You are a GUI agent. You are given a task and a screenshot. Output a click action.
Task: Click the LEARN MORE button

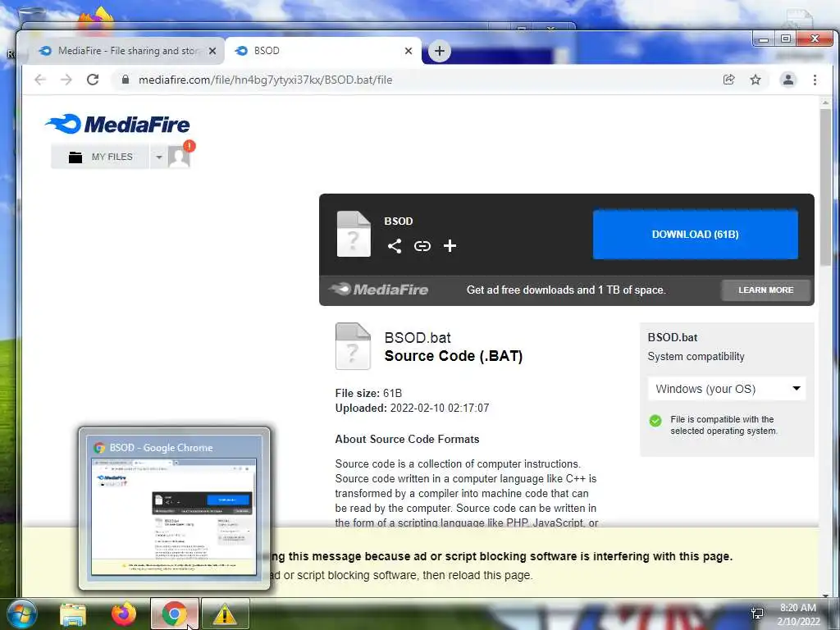(765, 290)
